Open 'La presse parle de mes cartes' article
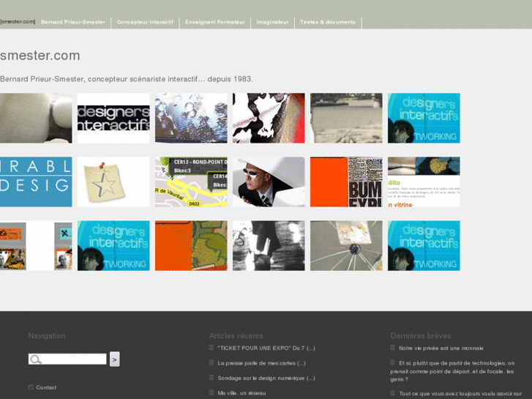The height and width of the screenshot is (399, 532). [x=261, y=363]
